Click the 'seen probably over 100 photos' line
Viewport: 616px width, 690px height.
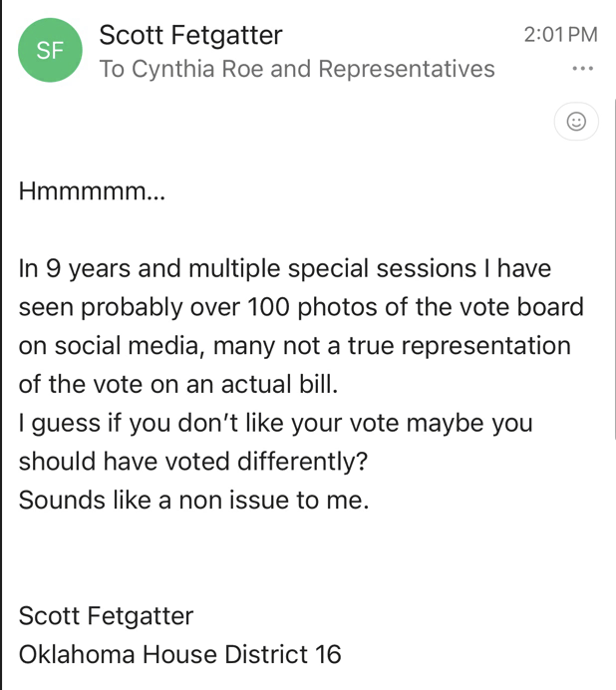click(x=301, y=307)
